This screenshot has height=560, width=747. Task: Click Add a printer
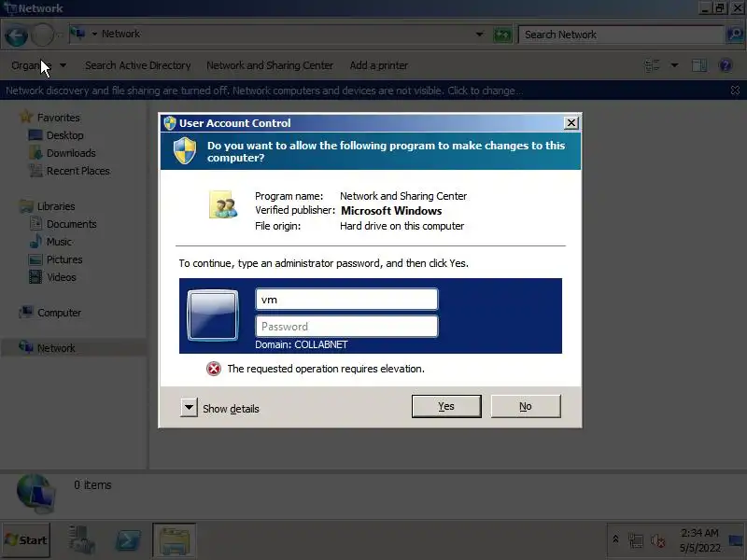379,65
